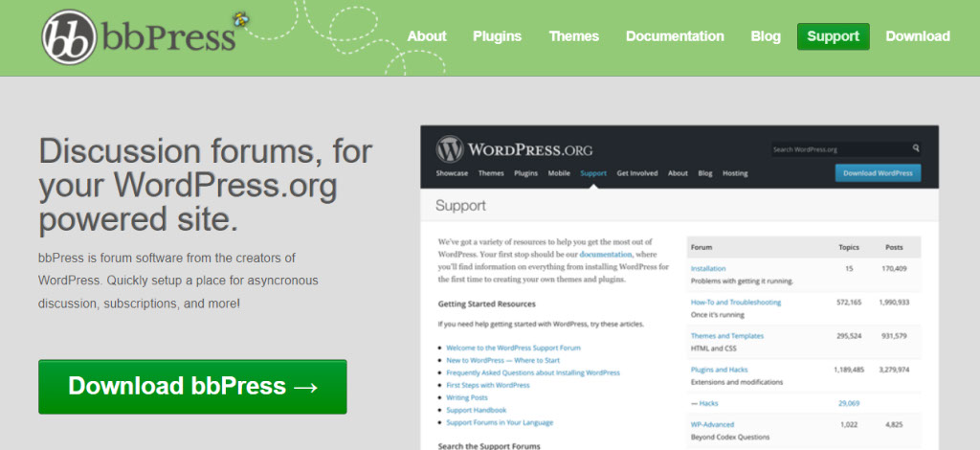Viewport: 980px width, 450px height.
Task: Open the About page in bbPress nav
Action: [x=427, y=36]
